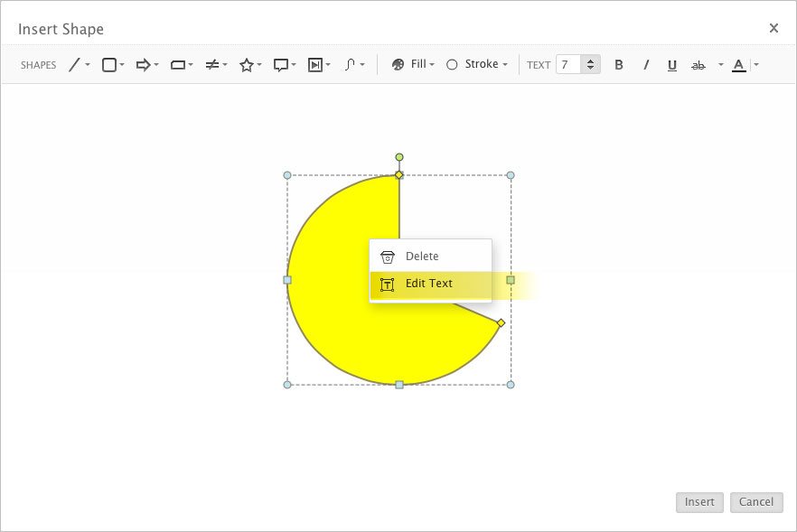Open the Fill color dropdown
The width and height of the screenshot is (797, 532).
click(x=413, y=65)
